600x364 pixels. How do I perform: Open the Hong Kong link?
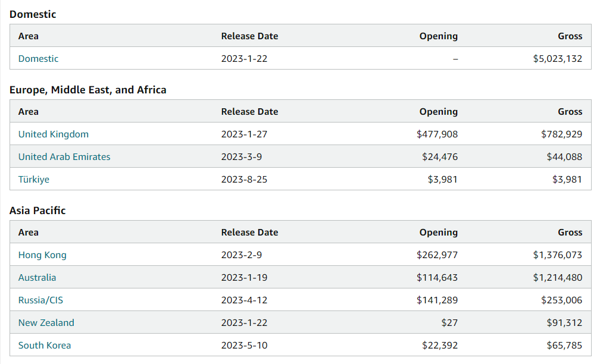coord(42,255)
